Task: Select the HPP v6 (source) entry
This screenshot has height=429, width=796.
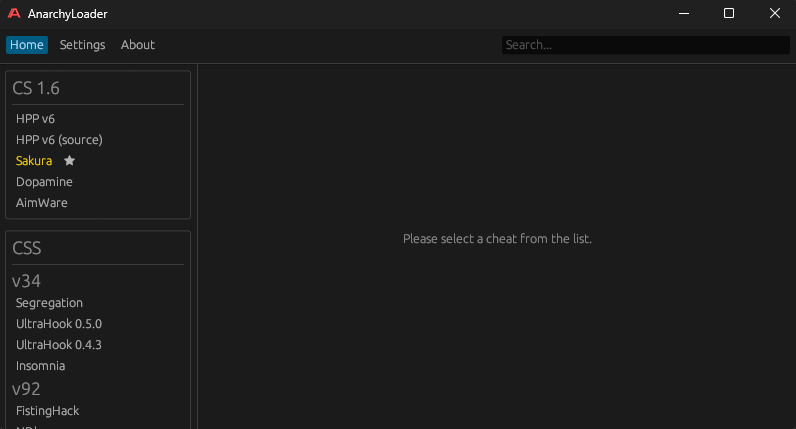Action: point(59,140)
